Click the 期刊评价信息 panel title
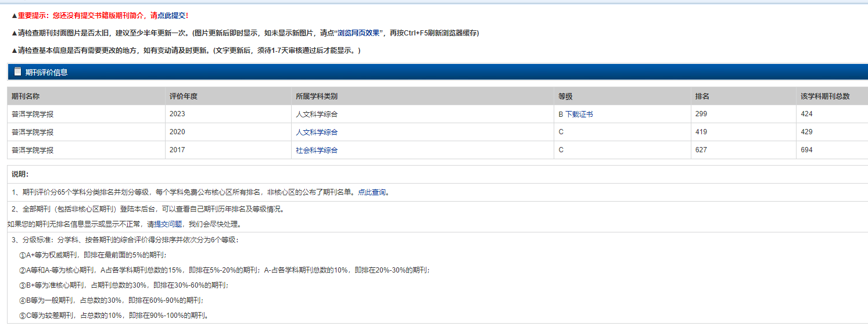 point(46,72)
